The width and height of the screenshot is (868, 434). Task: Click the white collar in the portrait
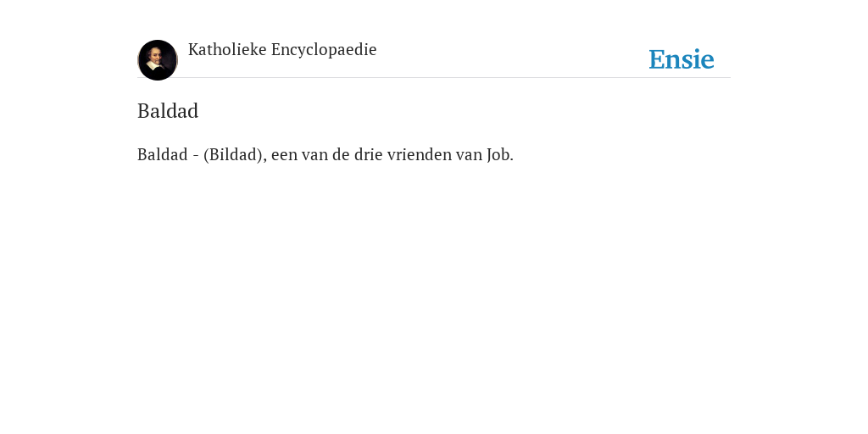tap(155, 66)
